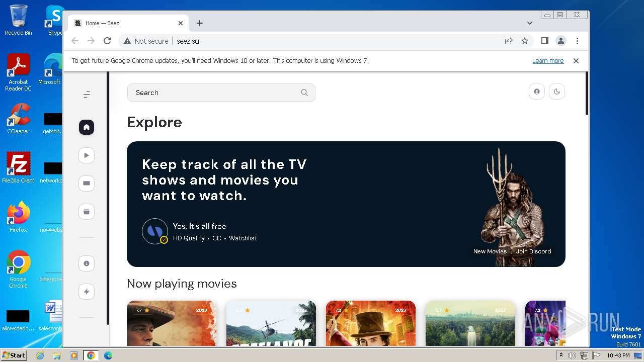
Task: Click the Search input field
Action: tap(214, 93)
